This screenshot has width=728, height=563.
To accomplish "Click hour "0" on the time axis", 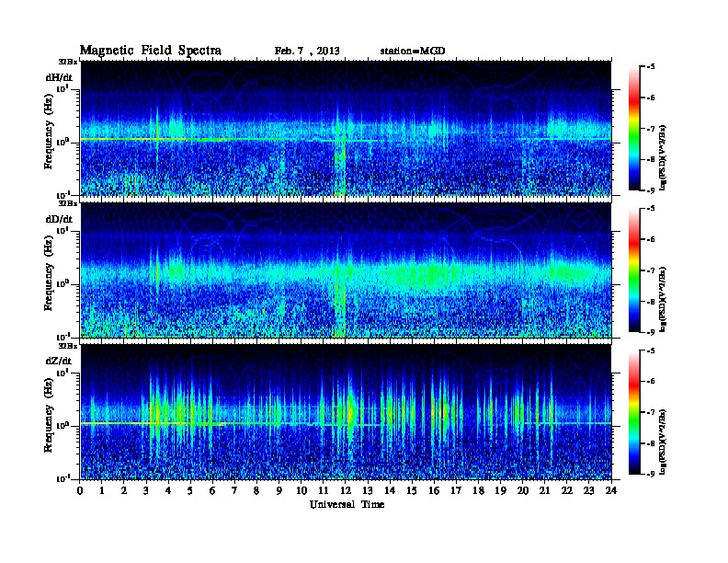I will [x=80, y=491].
